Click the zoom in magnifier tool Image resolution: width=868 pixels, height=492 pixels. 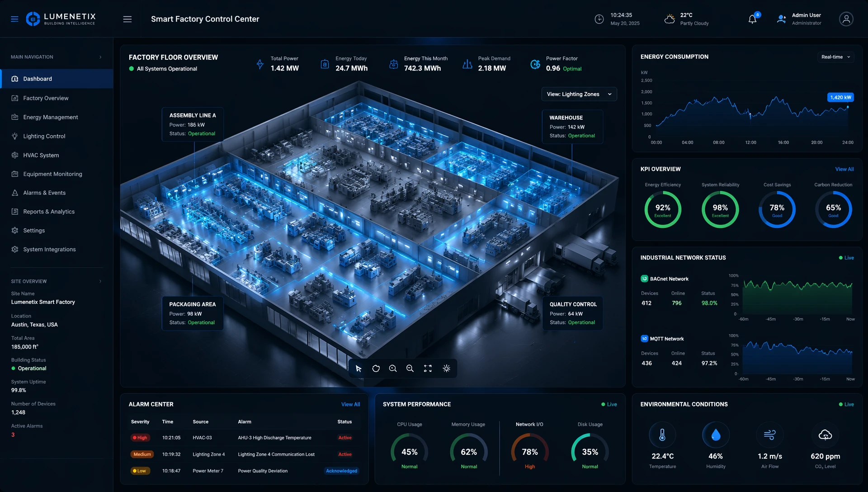[393, 369]
